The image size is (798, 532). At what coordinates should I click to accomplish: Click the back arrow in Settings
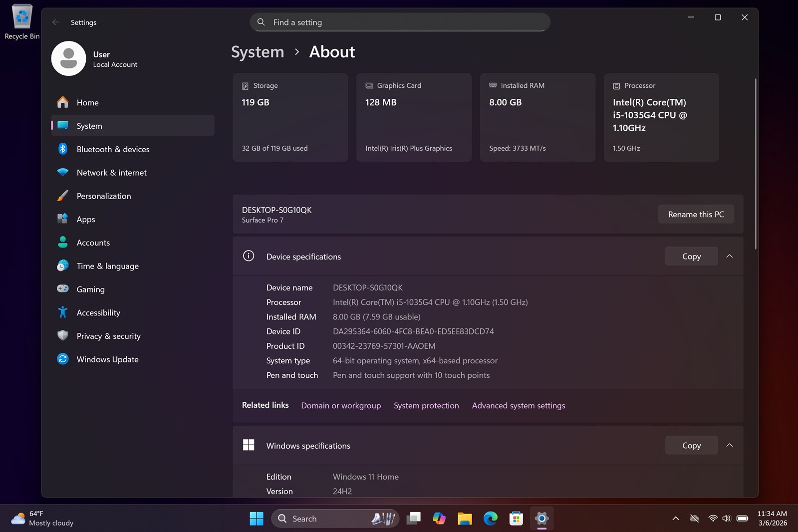[x=56, y=22]
